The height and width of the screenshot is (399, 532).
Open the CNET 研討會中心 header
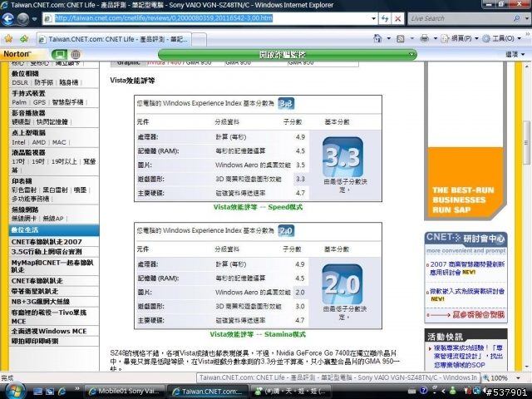click(465, 239)
